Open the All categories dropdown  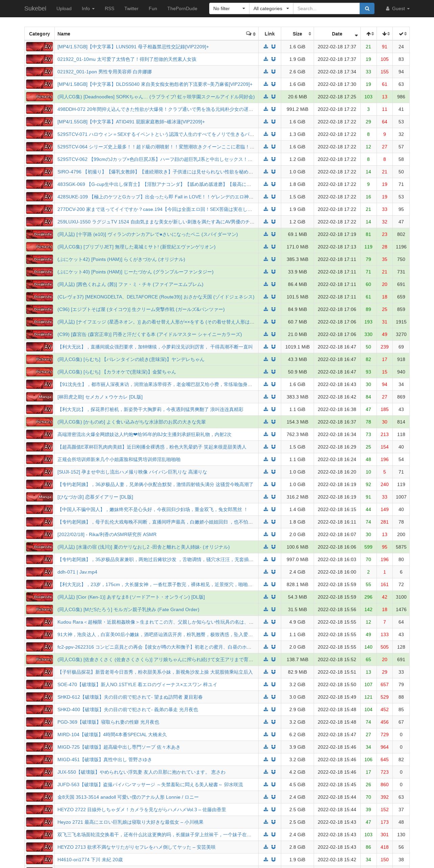pyautogui.click(x=271, y=8)
